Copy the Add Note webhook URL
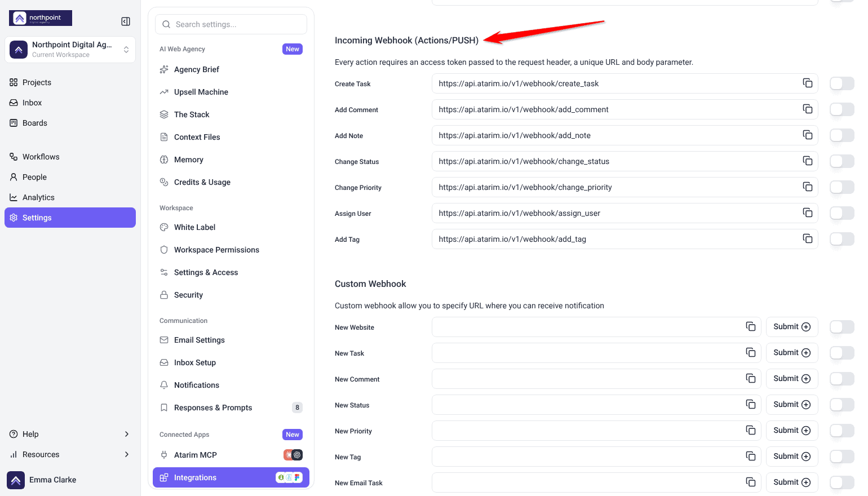Viewport: 868px width, 496px height. point(808,135)
